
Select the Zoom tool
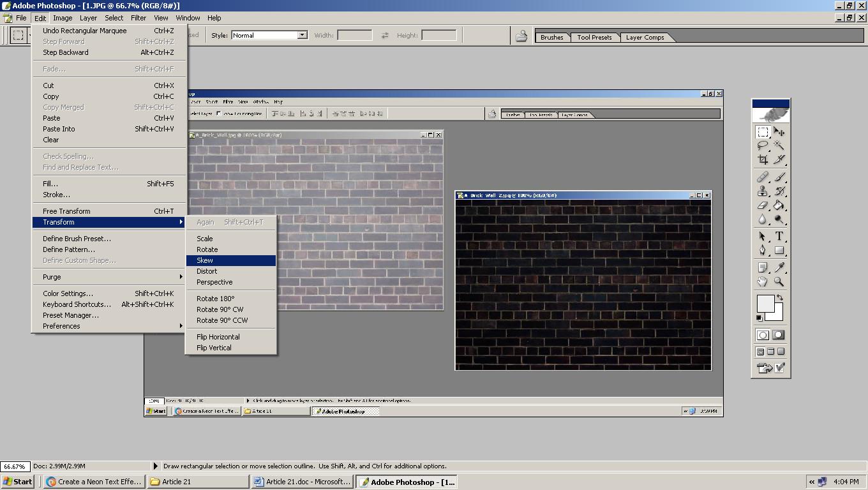(x=779, y=281)
